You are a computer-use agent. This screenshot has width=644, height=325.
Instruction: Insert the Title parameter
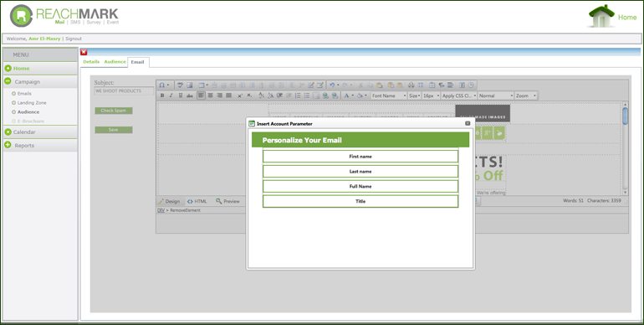360,201
